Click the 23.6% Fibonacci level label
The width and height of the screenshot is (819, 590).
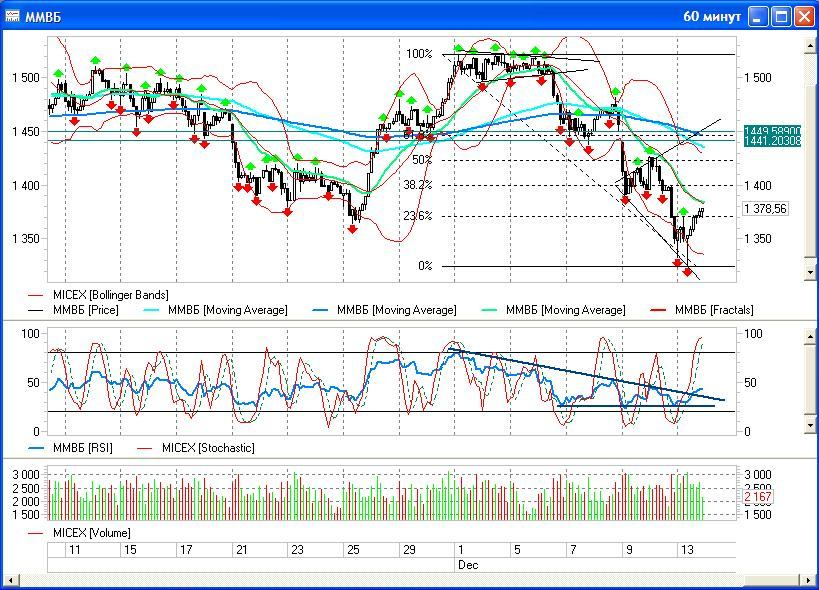(x=418, y=216)
